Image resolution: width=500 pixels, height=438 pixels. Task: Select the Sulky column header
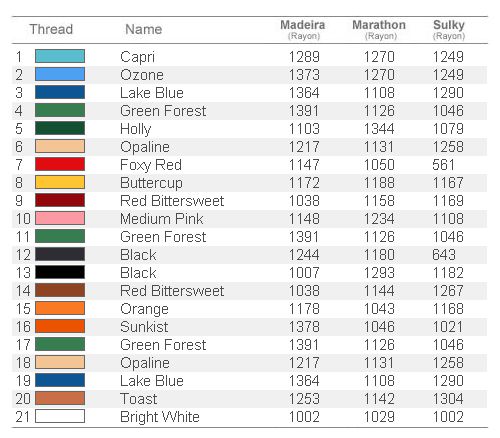tap(449, 29)
